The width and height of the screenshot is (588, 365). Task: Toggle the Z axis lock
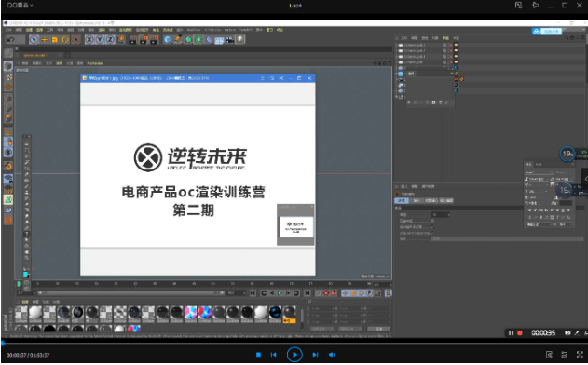click(x=110, y=40)
